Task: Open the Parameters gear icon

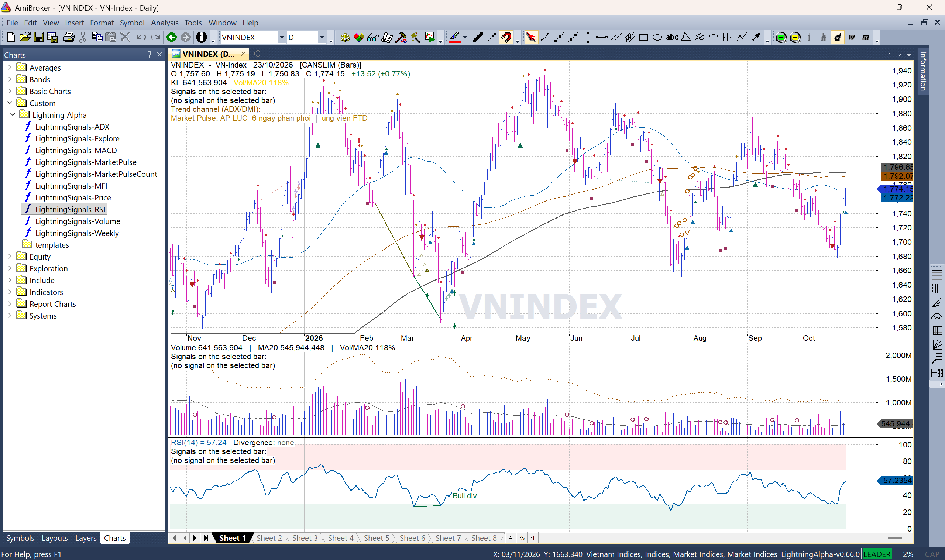Action: click(x=345, y=37)
